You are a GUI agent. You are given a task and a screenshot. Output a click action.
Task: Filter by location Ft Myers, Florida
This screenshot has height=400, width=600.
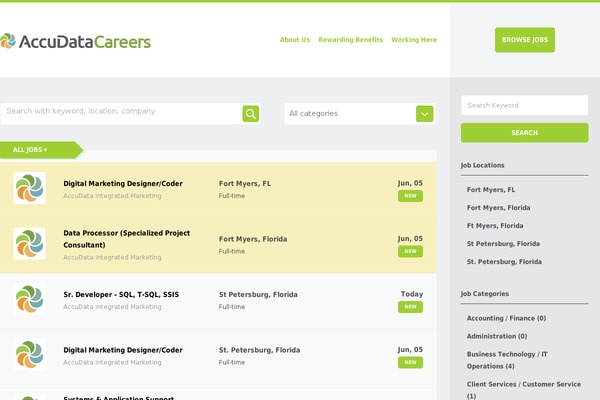pos(495,225)
